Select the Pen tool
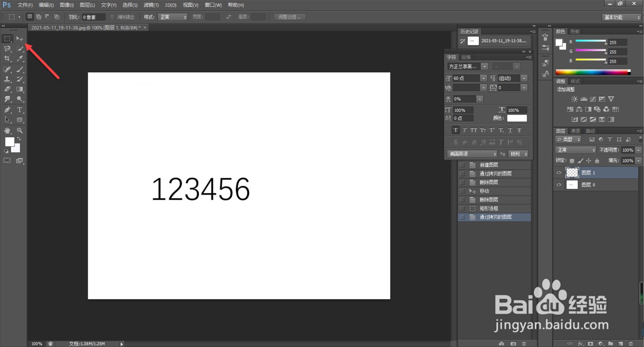644x347 pixels. point(7,109)
